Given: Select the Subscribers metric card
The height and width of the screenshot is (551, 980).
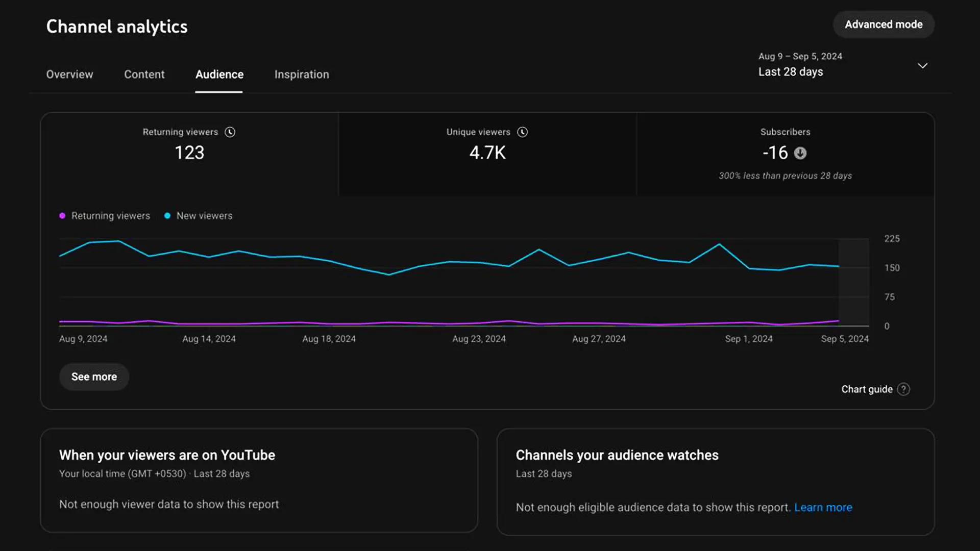Looking at the screenshot, I should (786, 154).
